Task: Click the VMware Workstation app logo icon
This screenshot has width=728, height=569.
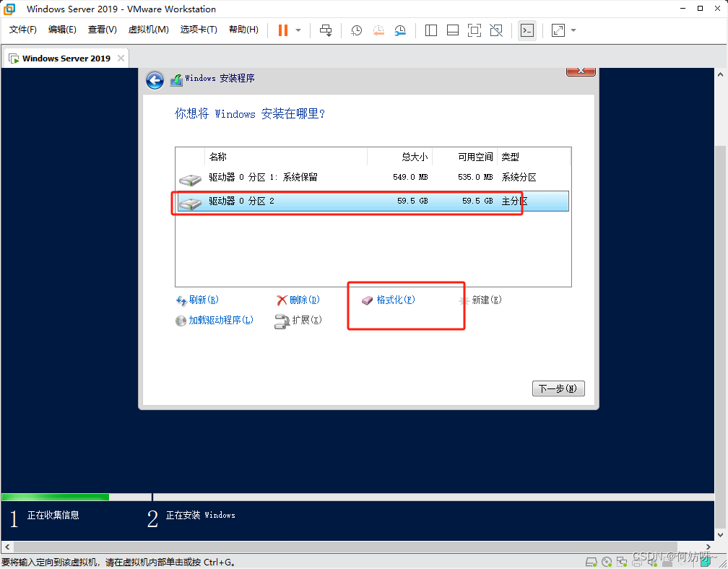Action: (9, 9)
